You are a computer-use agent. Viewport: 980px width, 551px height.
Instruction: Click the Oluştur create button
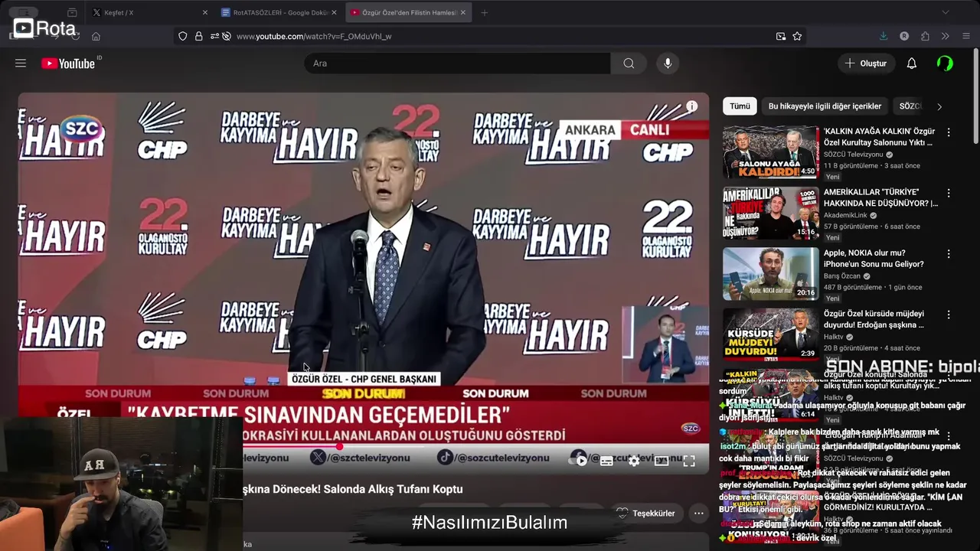coord(866,64)
